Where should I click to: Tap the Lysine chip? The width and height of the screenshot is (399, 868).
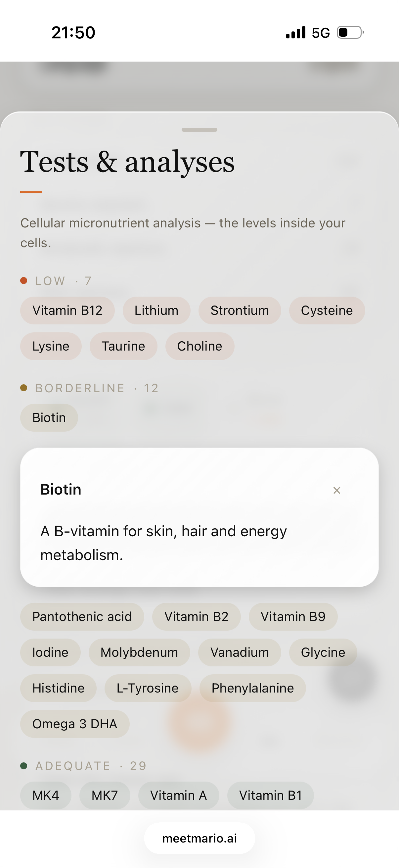(x=51, y=346)
